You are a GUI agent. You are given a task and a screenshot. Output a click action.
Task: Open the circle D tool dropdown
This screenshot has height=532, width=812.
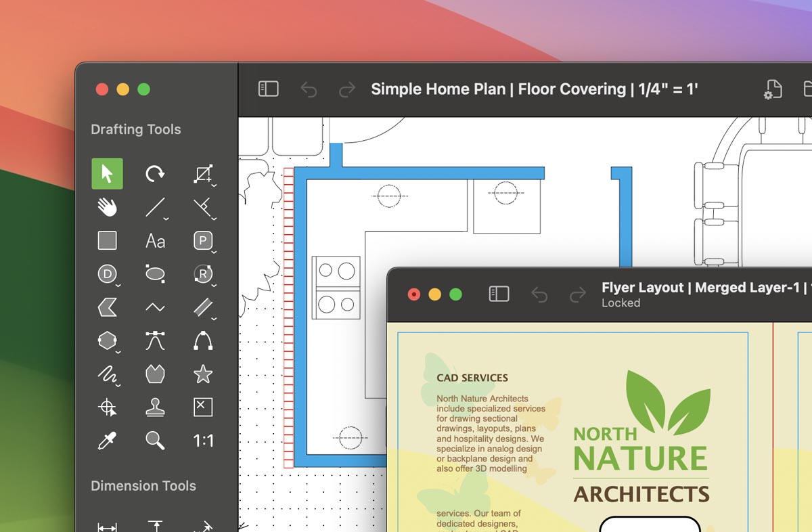pyautogui.click(x=118, y=285)
